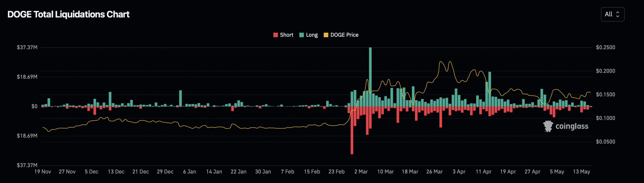Click the $0 label on the liquidations axis
Image resolution: width=644 pixels, height=183 pixels.
tap(34, 106)
